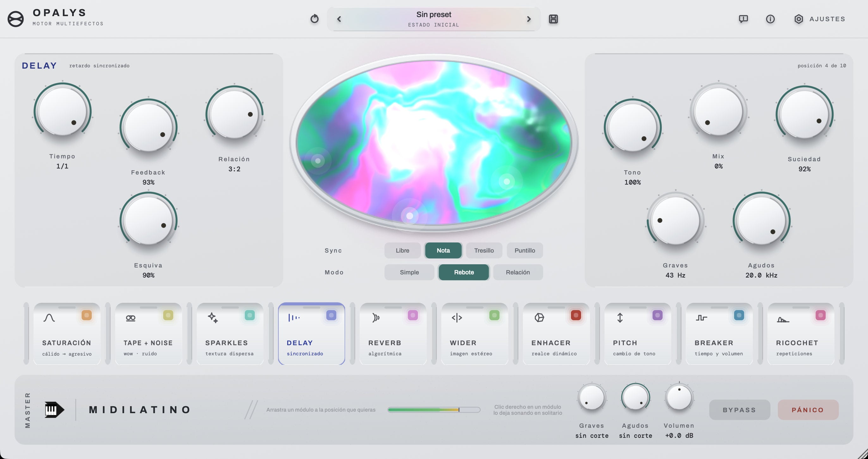Toggle the pink Reverb power switch
868x459 pixels.
pos(413,315)
